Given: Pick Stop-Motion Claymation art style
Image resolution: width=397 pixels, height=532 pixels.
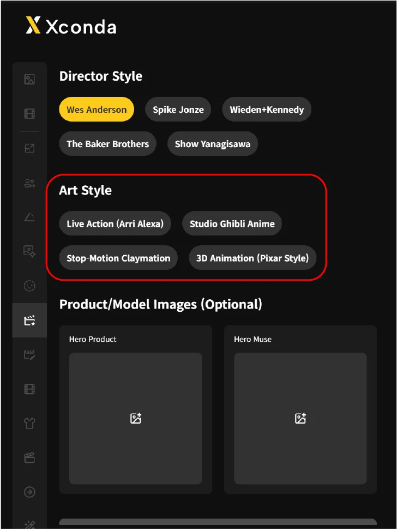Looking at the screenshot, I should (118, 258).
